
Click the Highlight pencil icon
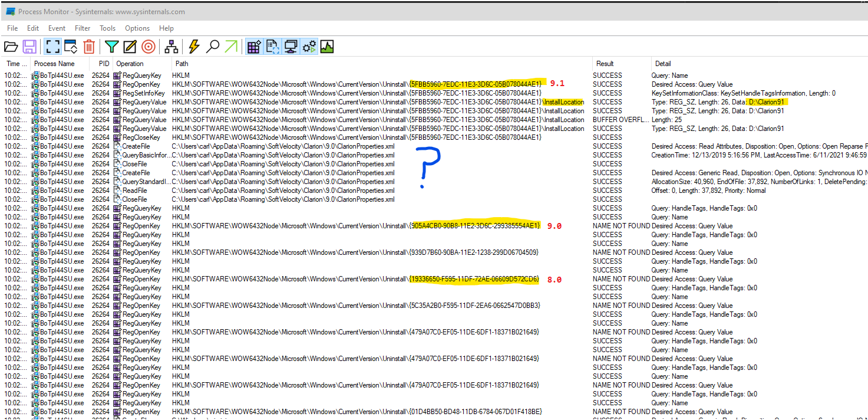130,47
